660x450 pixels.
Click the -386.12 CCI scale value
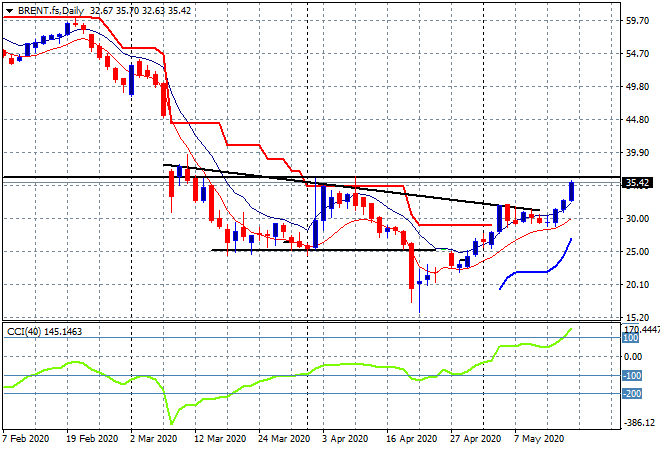[638, 424]
